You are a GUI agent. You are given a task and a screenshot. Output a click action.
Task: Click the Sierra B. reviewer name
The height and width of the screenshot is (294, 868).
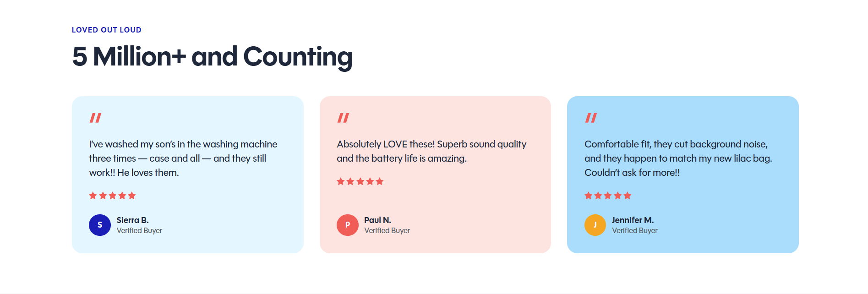pyautogui.click(x=133, y=220)
